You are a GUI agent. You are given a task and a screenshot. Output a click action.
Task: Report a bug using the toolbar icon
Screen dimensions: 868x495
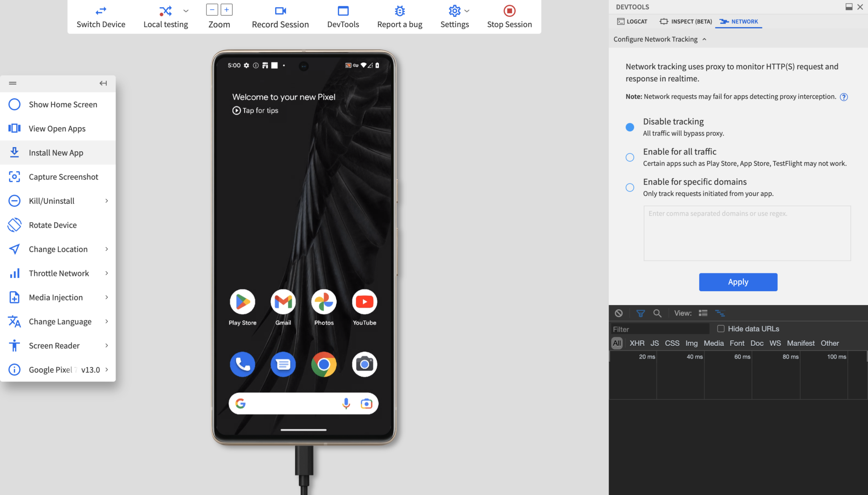point(399,16)
